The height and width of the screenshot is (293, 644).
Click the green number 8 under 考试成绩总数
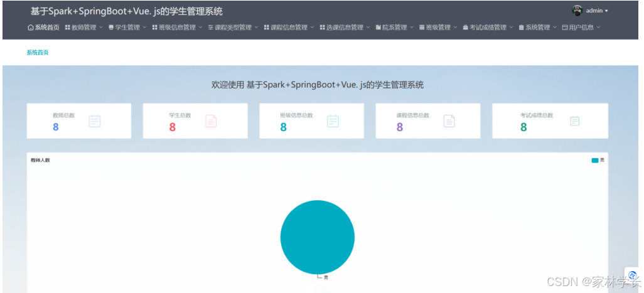coord(523,127)
